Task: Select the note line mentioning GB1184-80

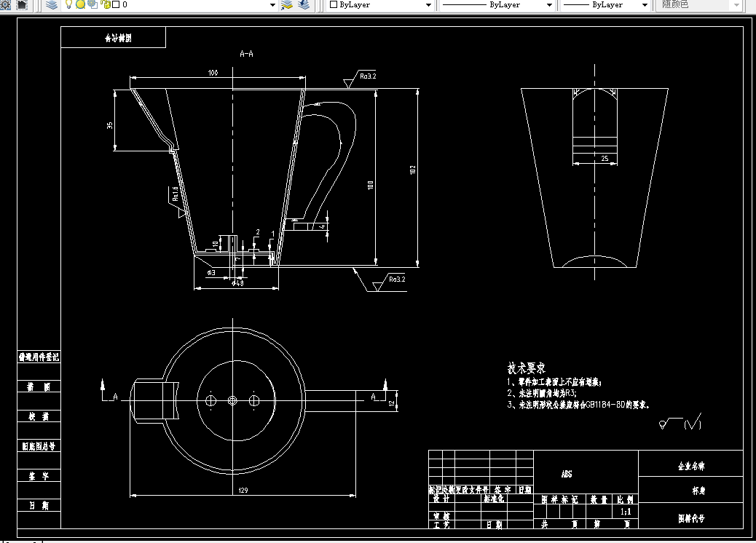Action: click(x=578, y=405)
